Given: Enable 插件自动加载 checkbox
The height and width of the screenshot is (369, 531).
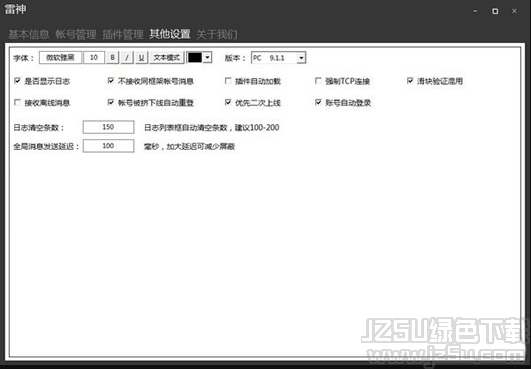Looking at the screenshot, I should click(x=228, y=81).
